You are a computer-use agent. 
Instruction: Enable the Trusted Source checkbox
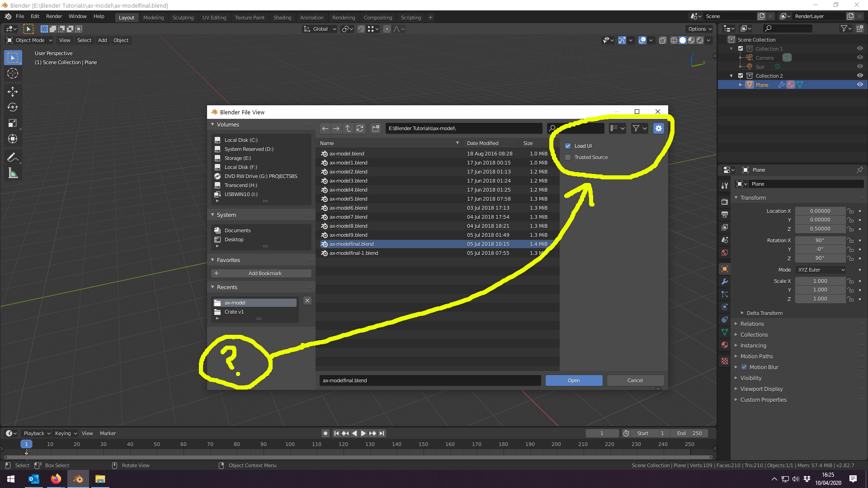coord(568,157)
